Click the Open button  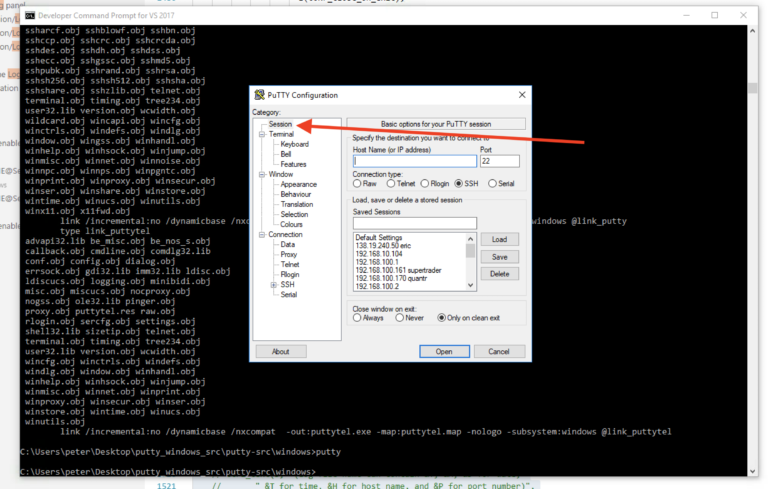(x=444, y=351)
